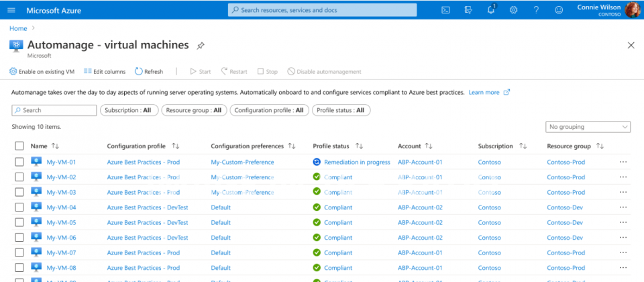Click the Restart toolbar button

(x=234, y=72)
